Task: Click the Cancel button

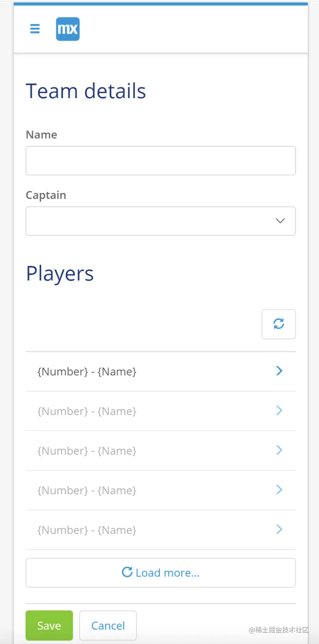Action: pos(108,625)
